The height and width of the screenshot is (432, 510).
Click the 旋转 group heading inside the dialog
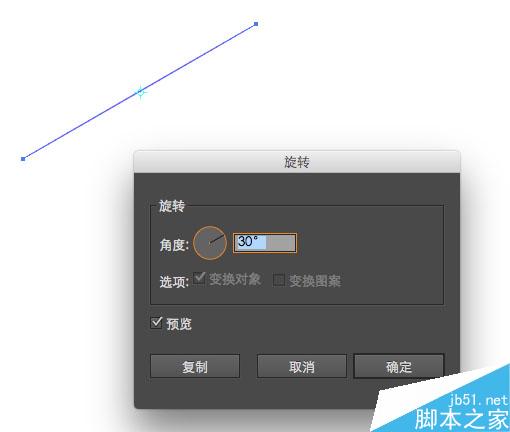click(171, 206)
